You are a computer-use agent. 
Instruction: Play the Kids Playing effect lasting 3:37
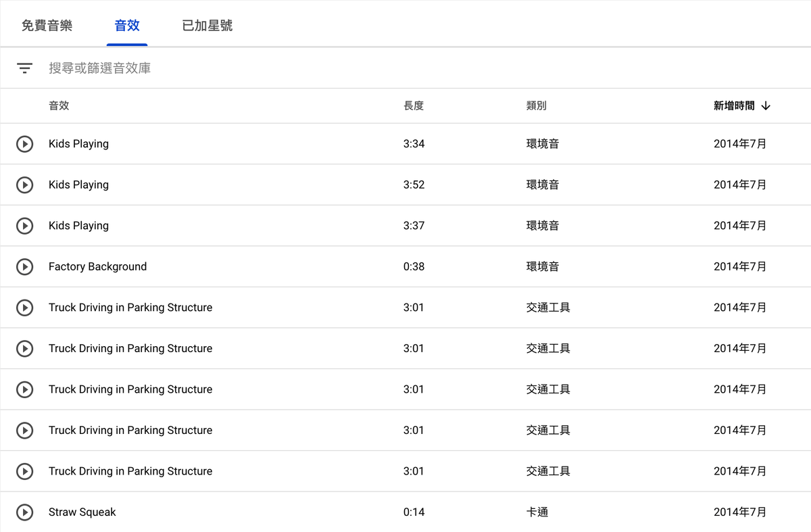(x=24, y=226)
